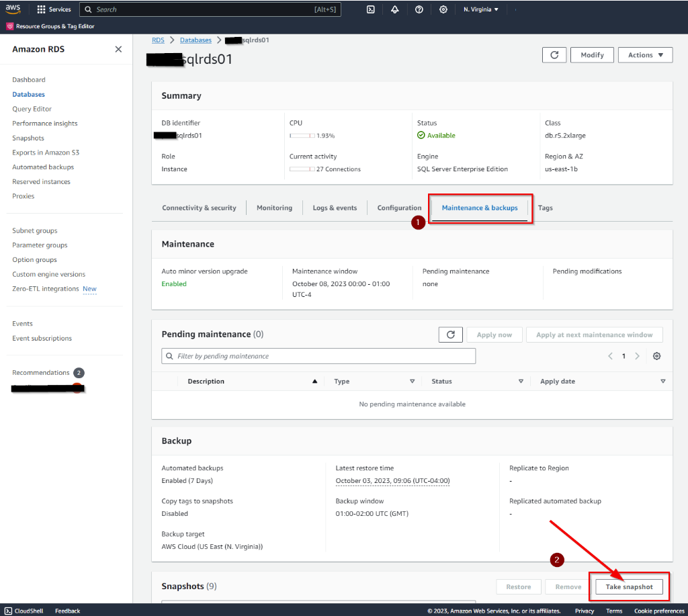Open the CloudShell icon in top bar
Screen dimensions: 688x616
pos(371,9)
